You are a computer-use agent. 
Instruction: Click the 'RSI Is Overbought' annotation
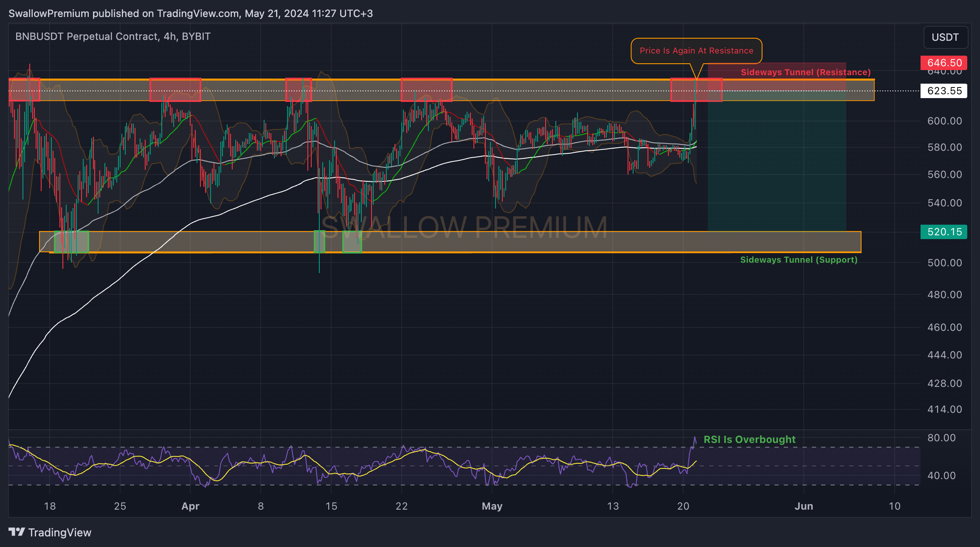[749, 440]
